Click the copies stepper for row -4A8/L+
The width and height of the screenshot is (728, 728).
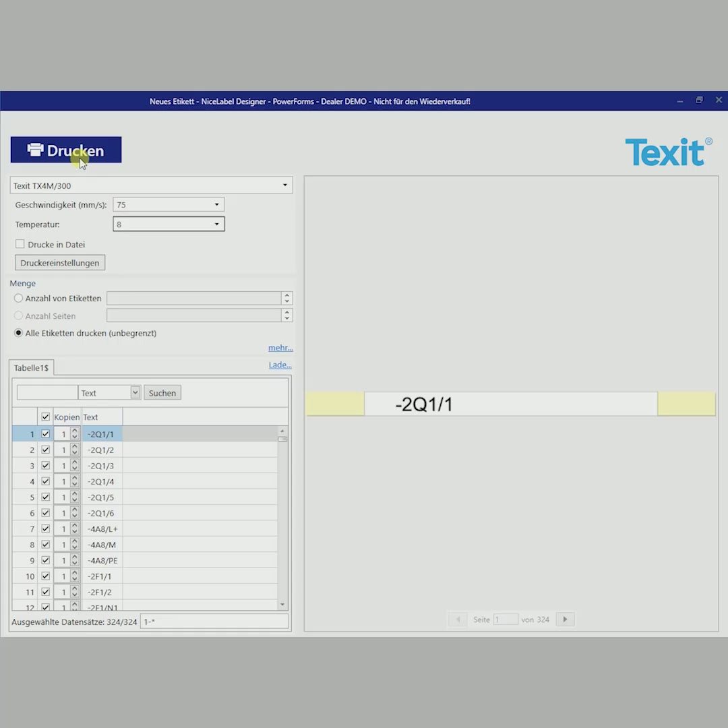coord(74,528)
